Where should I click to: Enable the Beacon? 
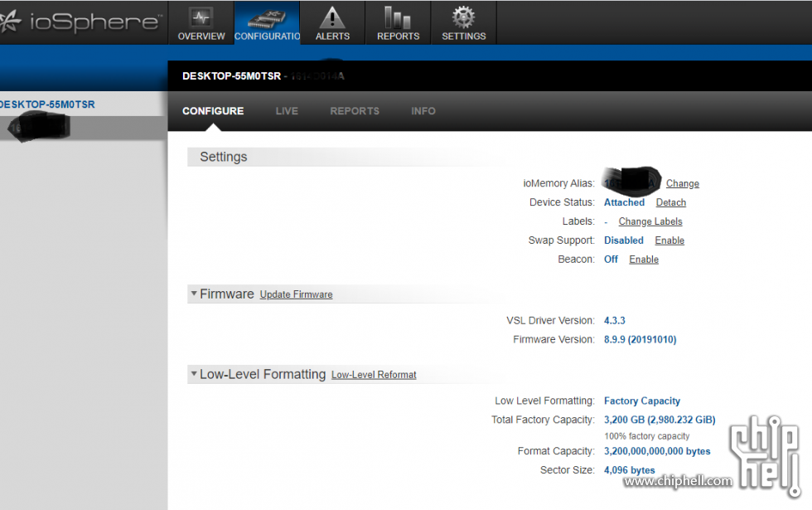pos(644,259)
